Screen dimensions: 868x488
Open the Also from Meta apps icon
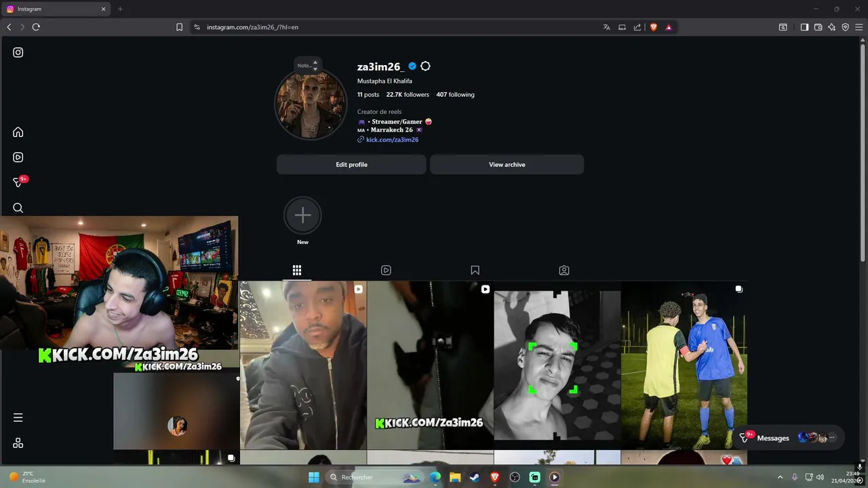click(18, 443)
